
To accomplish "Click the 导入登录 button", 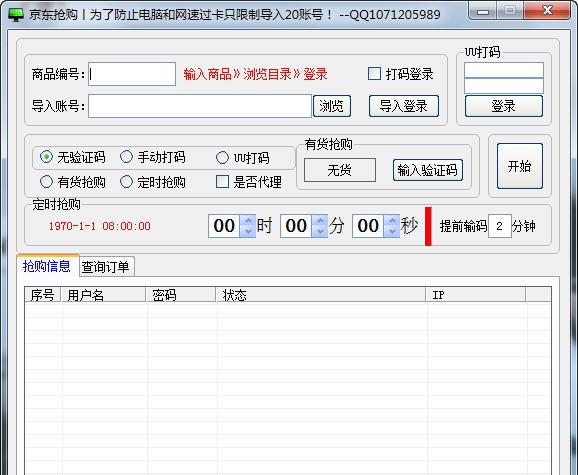I will (404, 106).
